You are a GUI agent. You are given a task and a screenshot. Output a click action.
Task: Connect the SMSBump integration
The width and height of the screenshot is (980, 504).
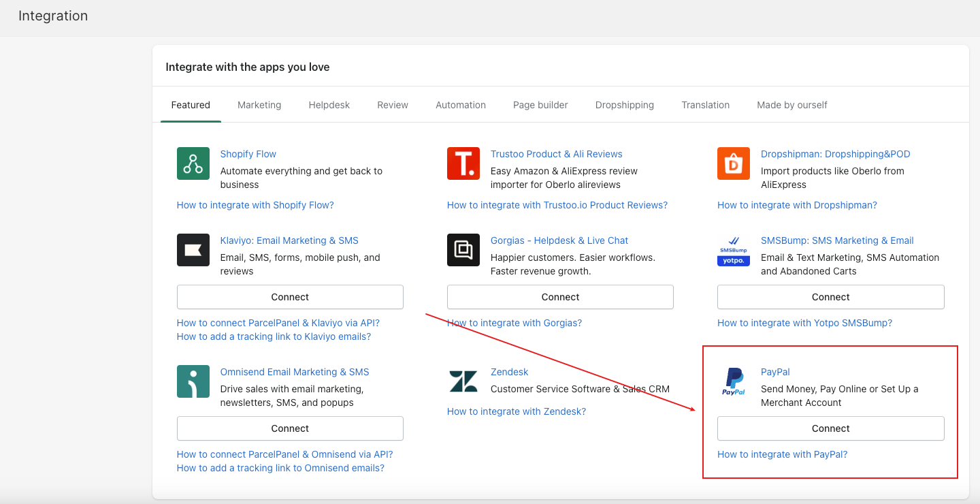pos(831,297)
